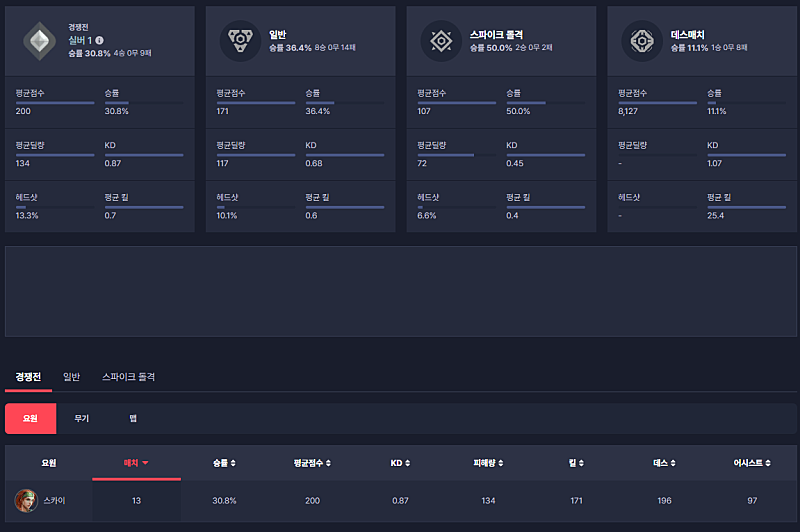Image resolution: width=800 pixels, height=532 pixels.
Task: Sort table by 매치 column
Action: point(136,463)
